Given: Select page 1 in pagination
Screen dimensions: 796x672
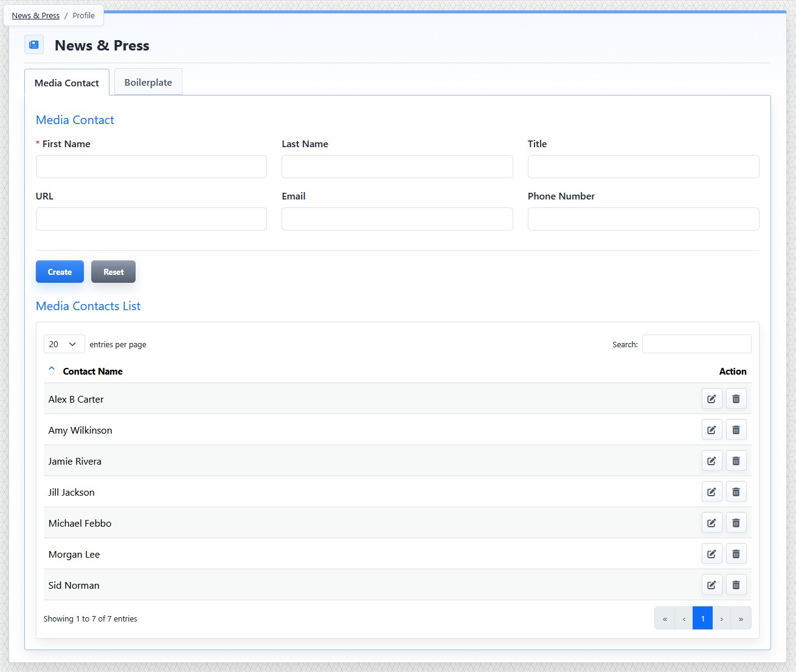Looking at the screenshot, I should 703,618.
